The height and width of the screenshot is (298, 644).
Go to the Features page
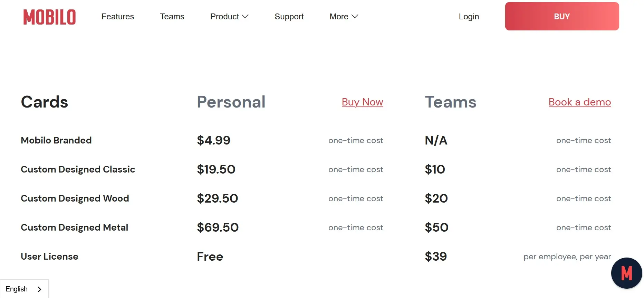click(118, 17)
